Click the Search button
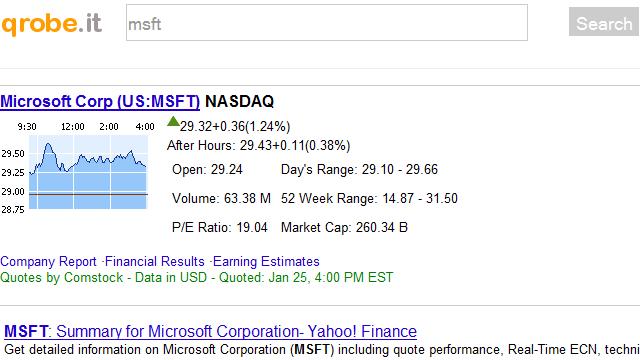Image resolution: width=640 pixels, height=360 pixels. tap(604, 22)
